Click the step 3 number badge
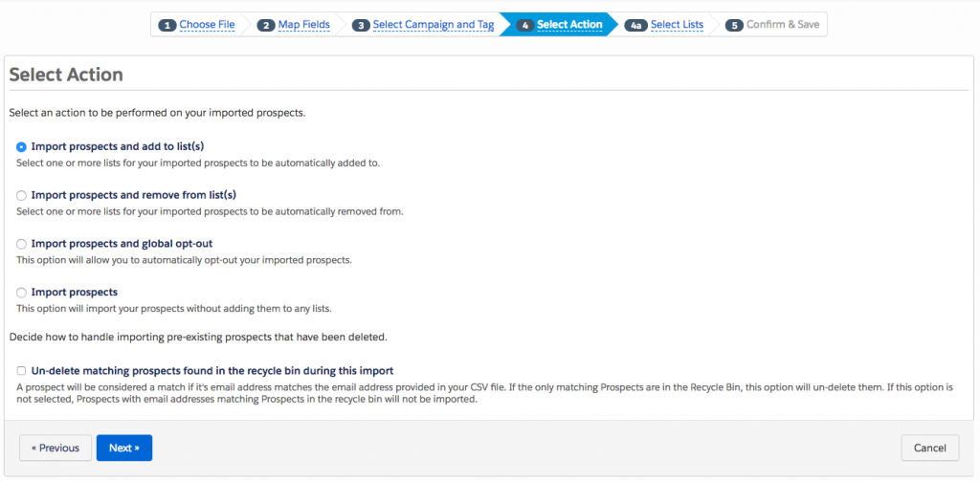980x481 pixels. click(361, 25)
